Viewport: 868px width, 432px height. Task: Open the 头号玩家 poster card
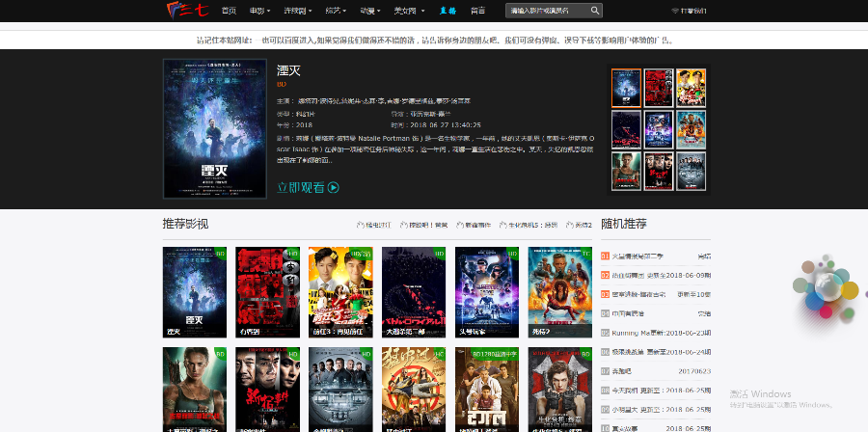[x=487, y=292]
